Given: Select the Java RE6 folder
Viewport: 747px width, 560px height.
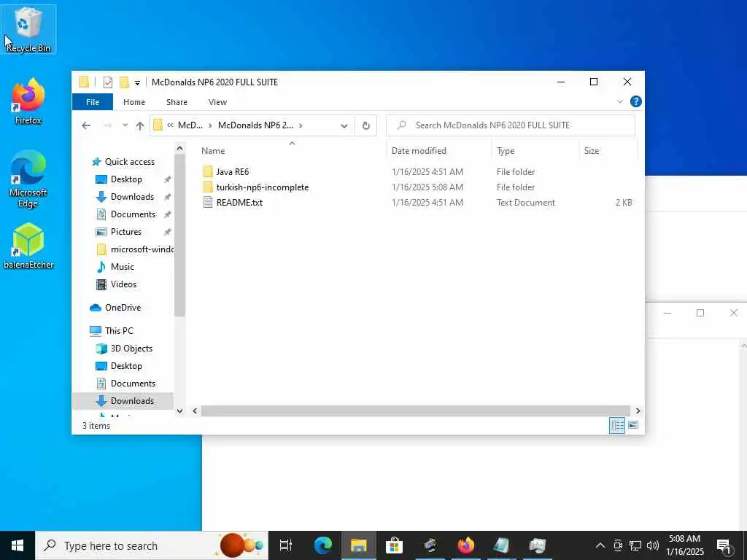Looking at the screenshot, I should [233, 172].
